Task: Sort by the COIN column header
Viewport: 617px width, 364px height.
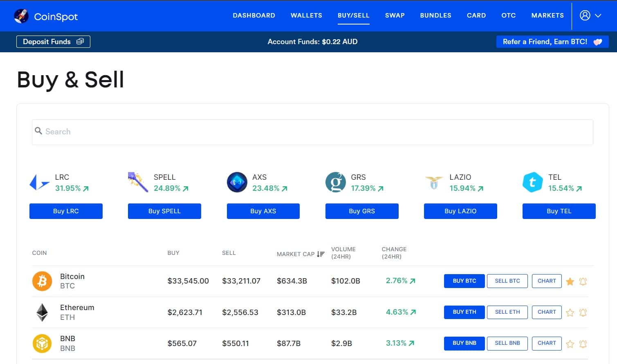Action: (x=39, y=253)
